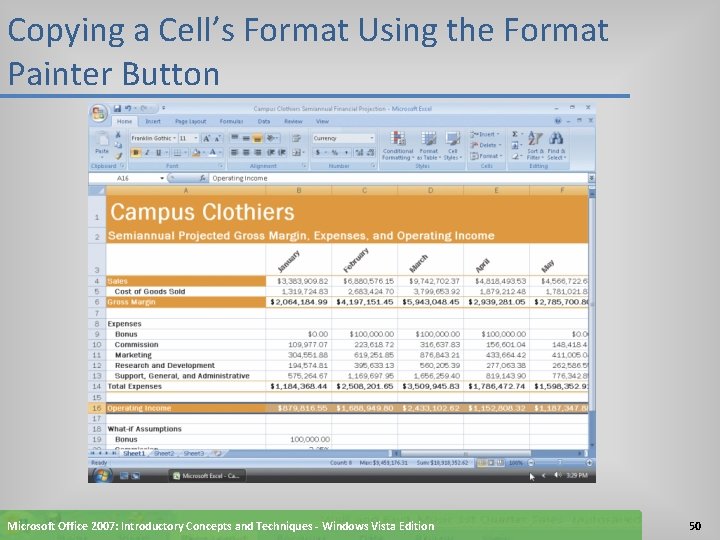Open the Clear eraser menu

point(516,156)
